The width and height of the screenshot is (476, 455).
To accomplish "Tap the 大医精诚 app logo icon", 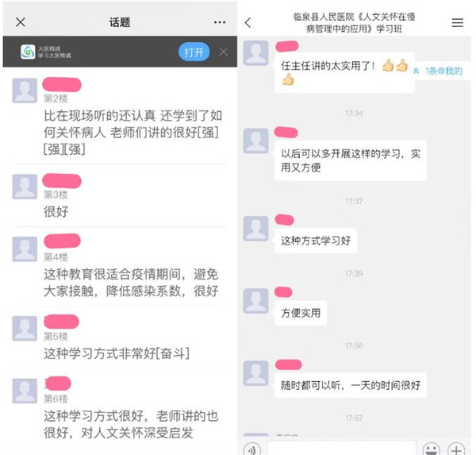I will (x=28, y=52).
